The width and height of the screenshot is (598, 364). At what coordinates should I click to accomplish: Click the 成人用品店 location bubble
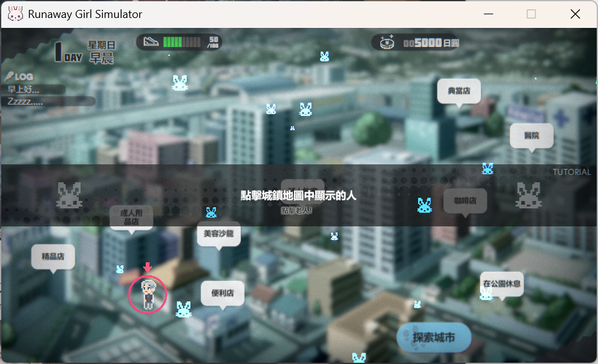[x=131, y=216]
